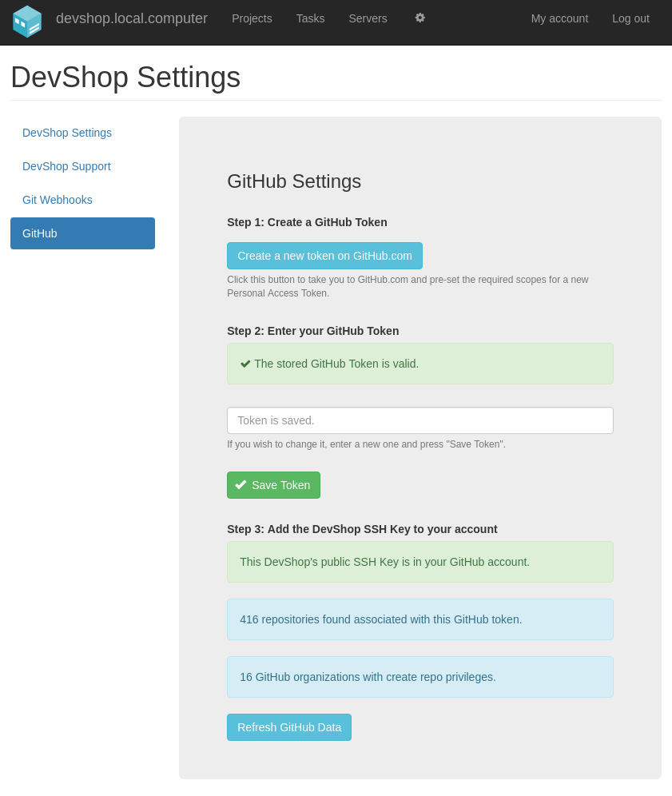Screen dimensions: 672x796
Task: Go to the Tasks page
Action: click(310, 19)
